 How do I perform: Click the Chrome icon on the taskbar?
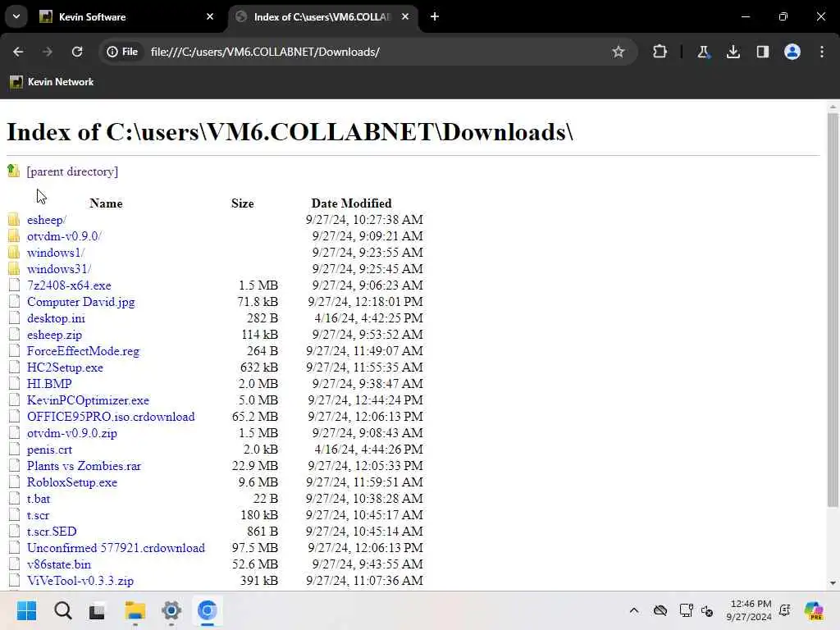pyautogui.click(x=208, y=610)
